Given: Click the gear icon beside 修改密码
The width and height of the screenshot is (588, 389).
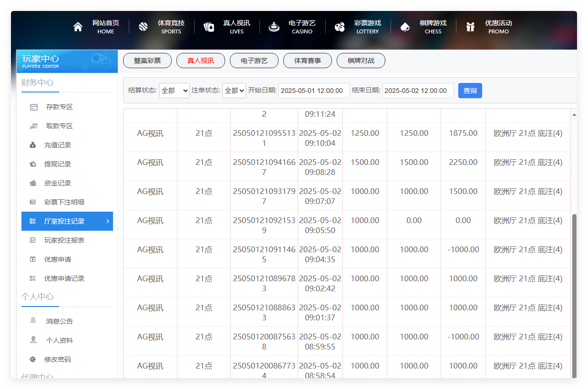Looking at the screenshot, I should coord(33,359).
